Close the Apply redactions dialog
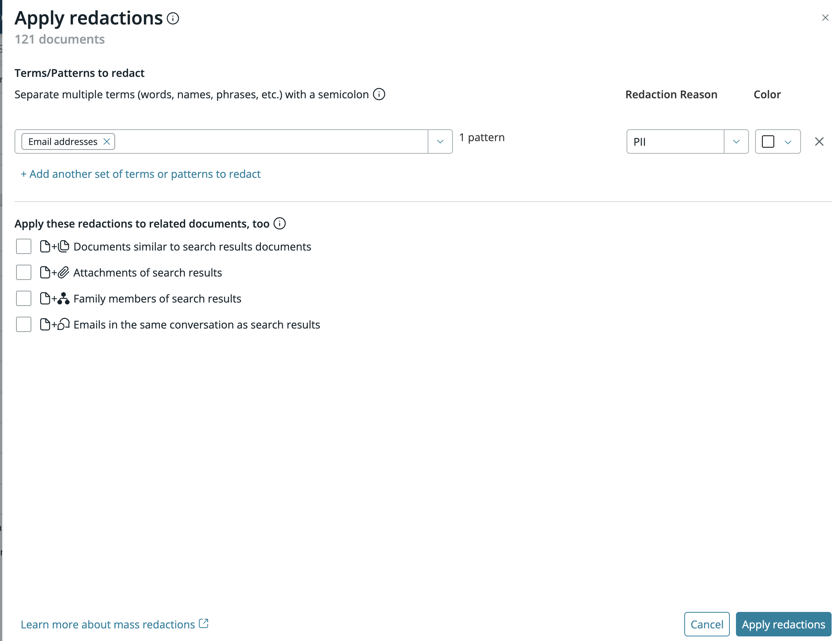 825,18
